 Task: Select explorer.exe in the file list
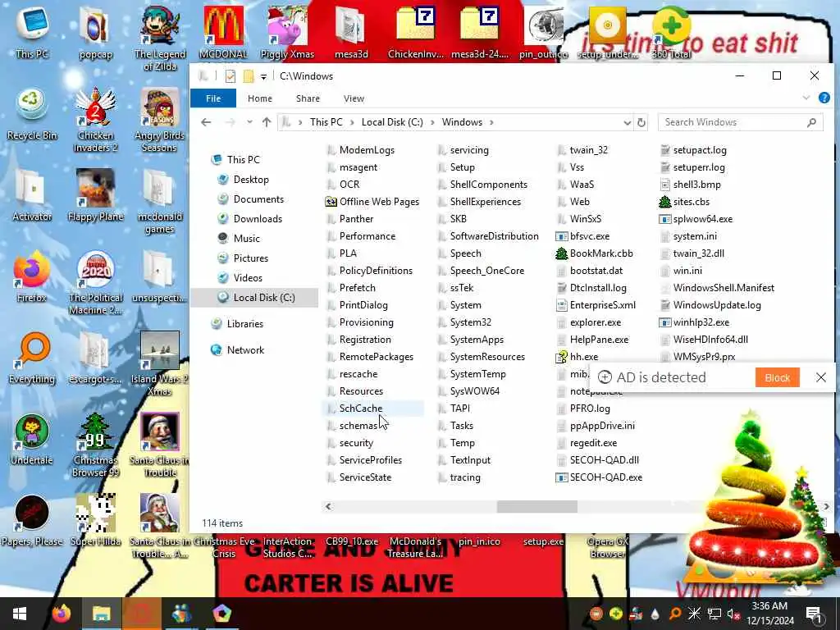pyautogui.click(x=596, y=322)
